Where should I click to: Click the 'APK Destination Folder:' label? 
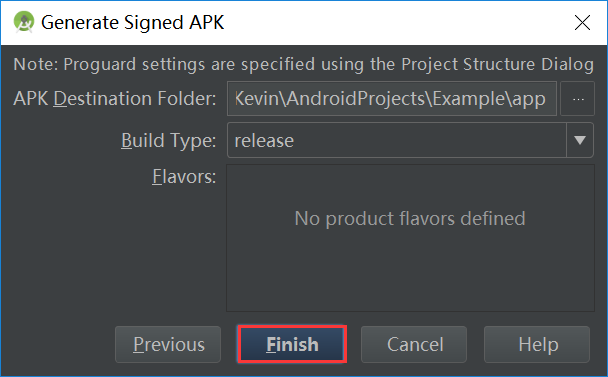coord(115,99)
